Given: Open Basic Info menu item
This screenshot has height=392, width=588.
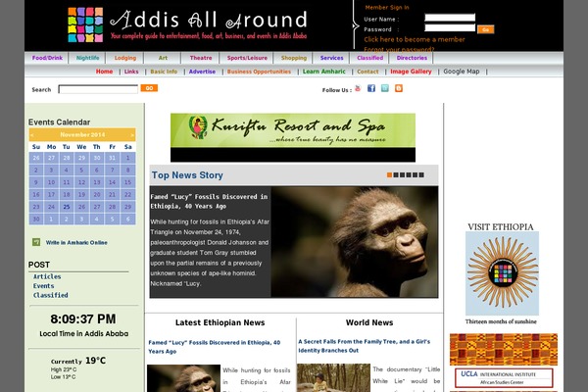Looking at the screenshot, I should coord(164,72).
